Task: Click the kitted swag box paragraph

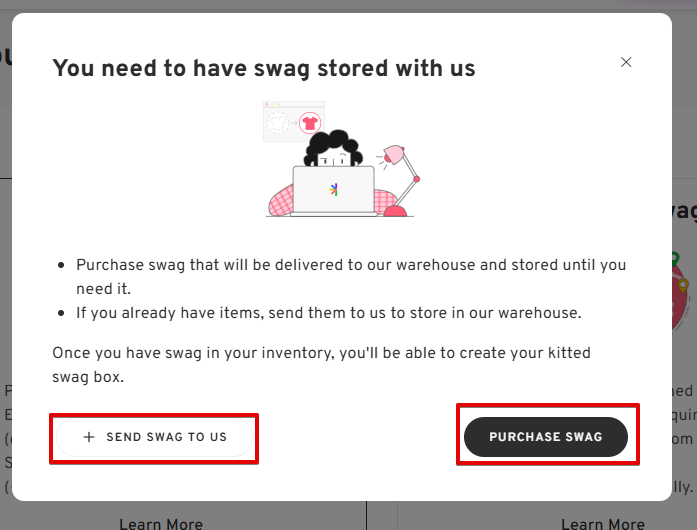Action: (321, 365)
